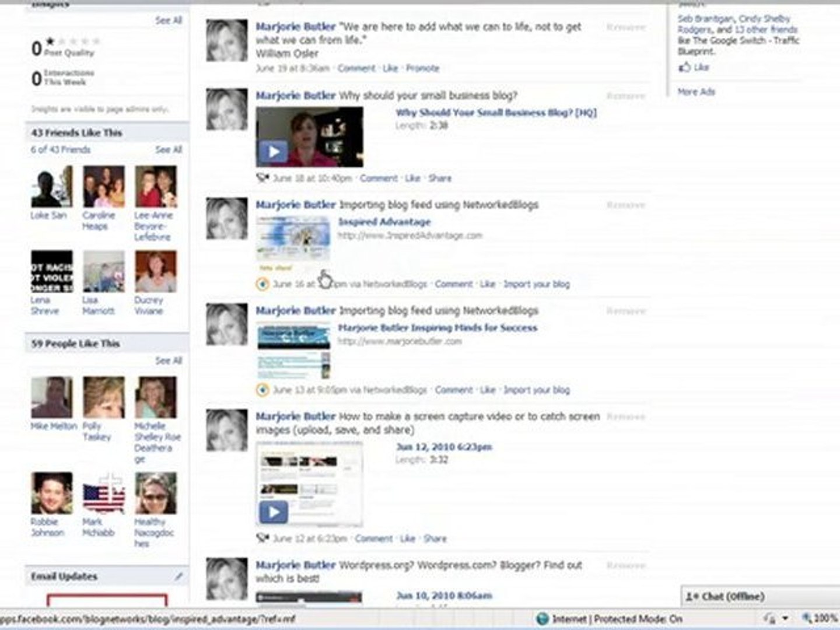Open Polly Taskey's profile photo

(104, 397)
